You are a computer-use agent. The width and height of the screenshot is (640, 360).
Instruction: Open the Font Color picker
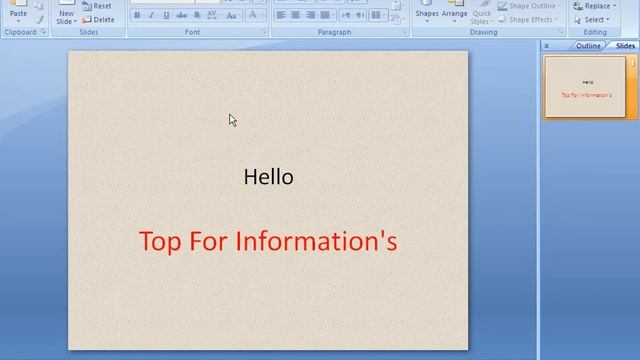tap(255, 16)
